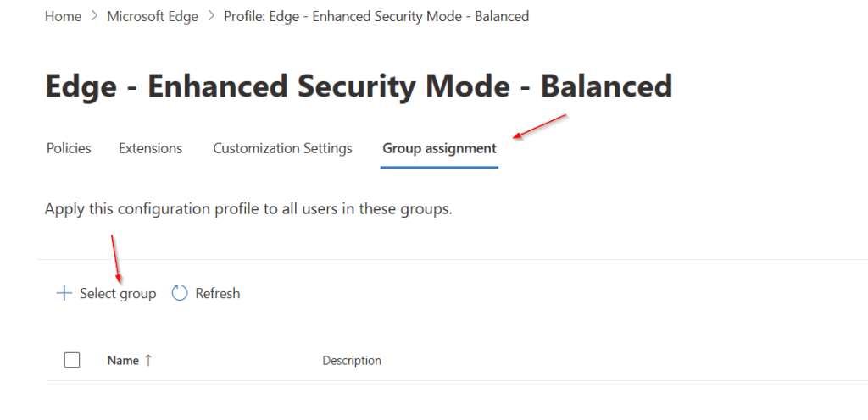
Task: Tick the select-all checkbox in table header
Action: pos(72,360)
